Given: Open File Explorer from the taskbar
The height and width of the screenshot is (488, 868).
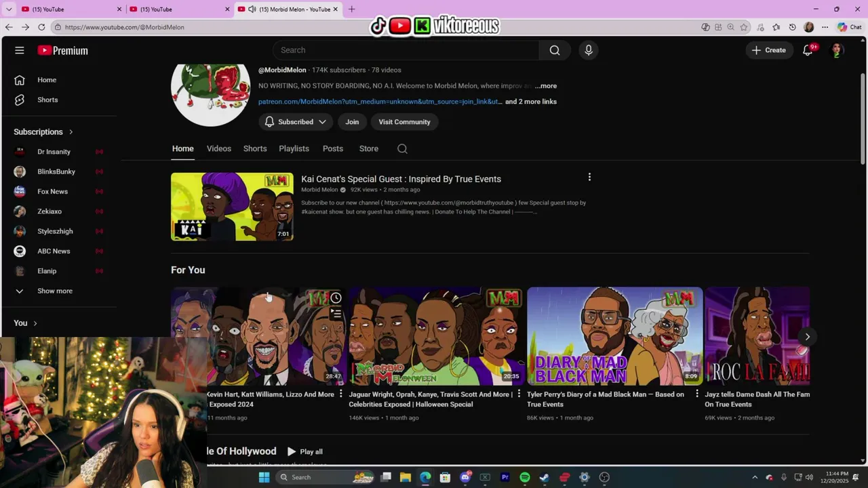Looking at the screenshot, I should [x=406, y=477].
